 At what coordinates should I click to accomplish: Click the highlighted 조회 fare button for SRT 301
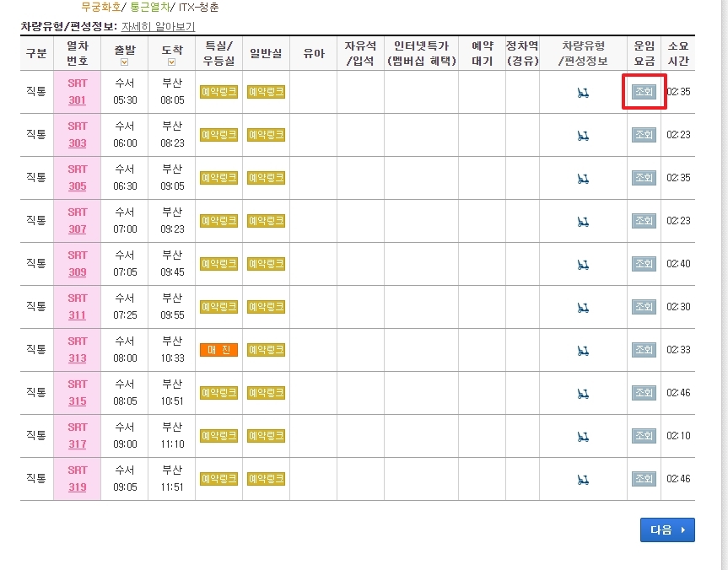[x=644, y=91]
